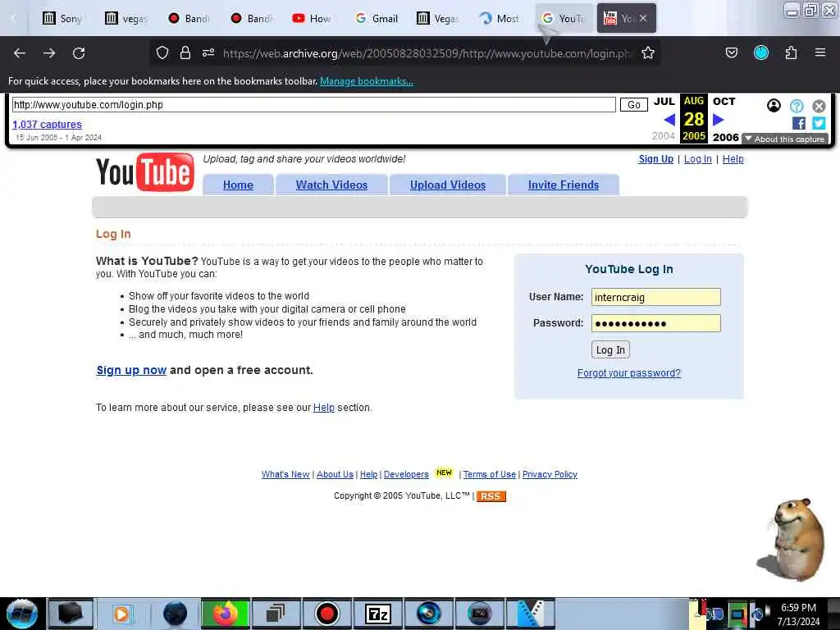Open the Terms of Use footer link
The image size is (840, 630).
(x=490, y=475)
